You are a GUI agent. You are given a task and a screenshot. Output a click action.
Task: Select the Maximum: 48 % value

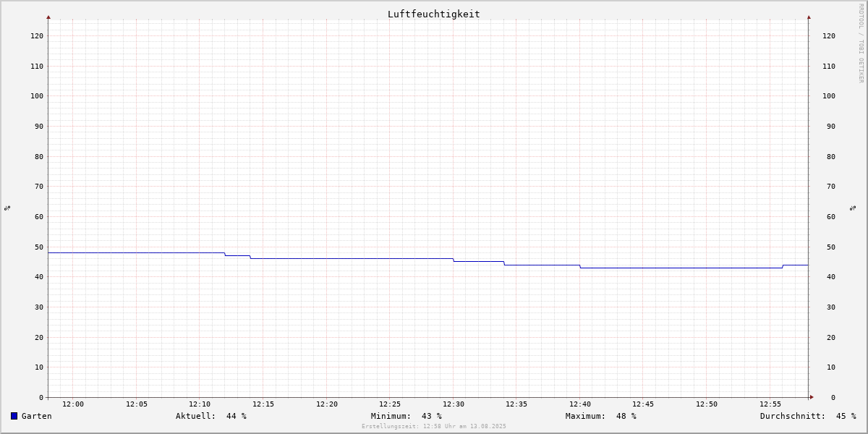[x=601, y=416]
